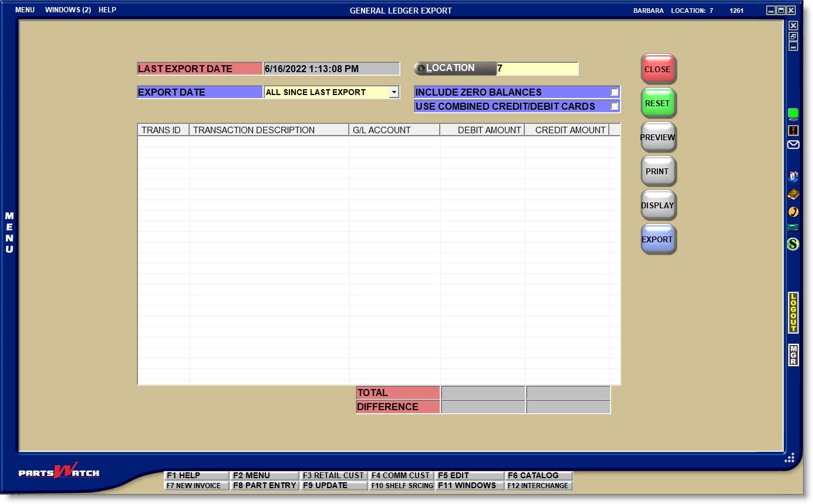This screenshot has height=504, width=813.
Task: Click the green monitor status icon
Action: pos(793,114)
